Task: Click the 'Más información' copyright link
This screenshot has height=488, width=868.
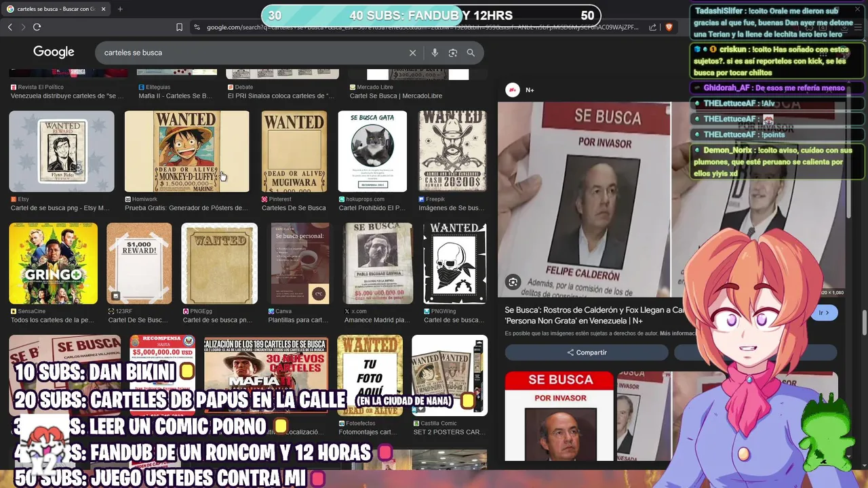Action: (678, 333)
